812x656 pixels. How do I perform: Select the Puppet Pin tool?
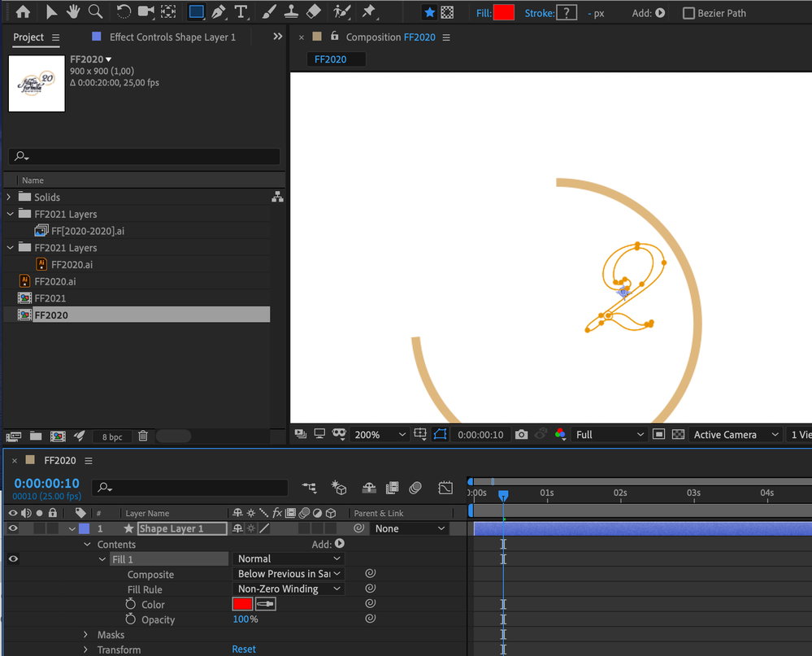(x=369, y=12)
